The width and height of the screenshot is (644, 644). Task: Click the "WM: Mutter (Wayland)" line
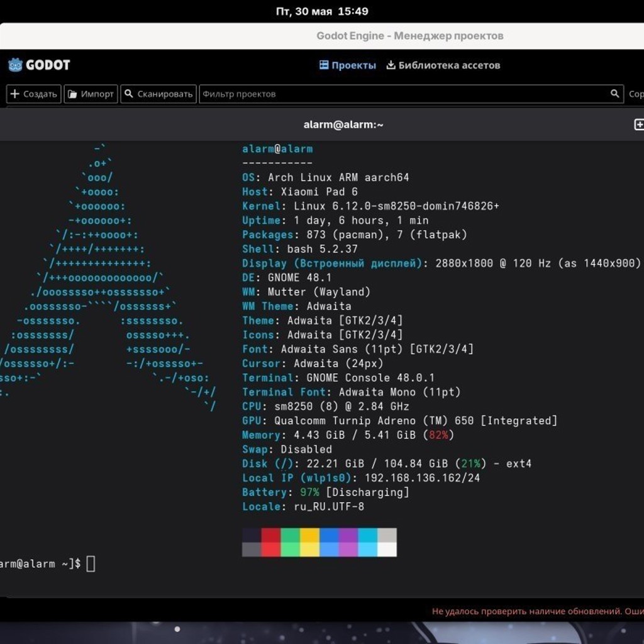pos(306,292)
